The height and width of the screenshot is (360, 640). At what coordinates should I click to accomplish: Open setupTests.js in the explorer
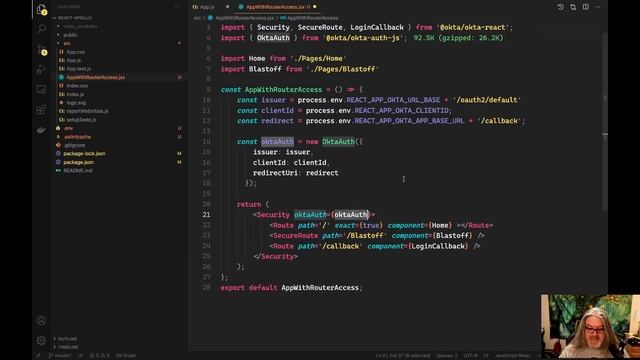[81, 120]
